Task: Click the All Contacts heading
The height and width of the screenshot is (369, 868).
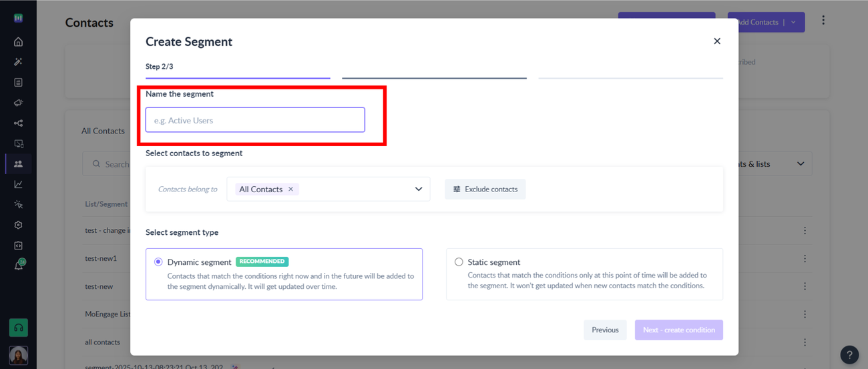Action: coord(103,131)
